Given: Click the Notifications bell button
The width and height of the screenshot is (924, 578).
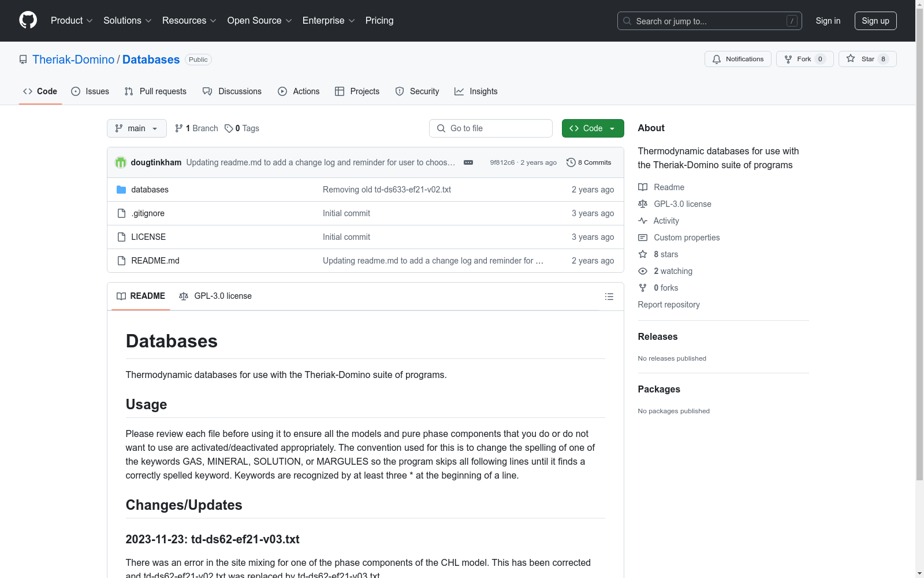Looking at the screenshot, I should (737, 59).
